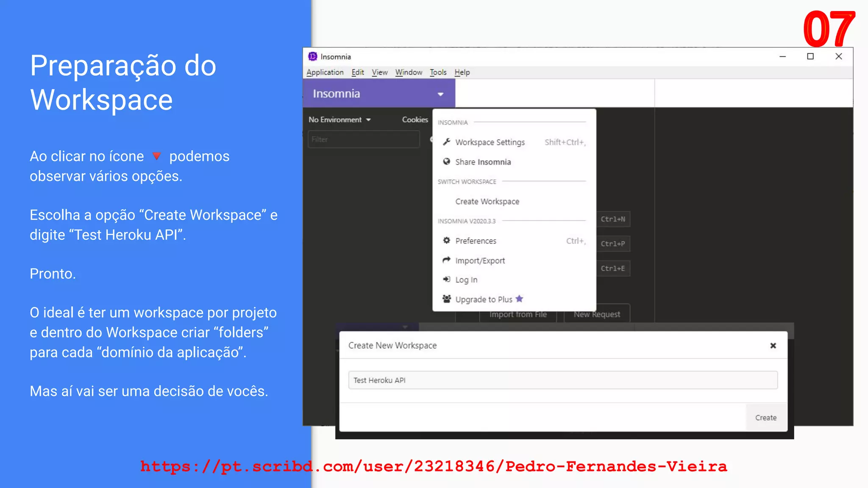The image size is (868, 488).
Task: Click the wrench icon for Workspace Settings
Action: 446,142
